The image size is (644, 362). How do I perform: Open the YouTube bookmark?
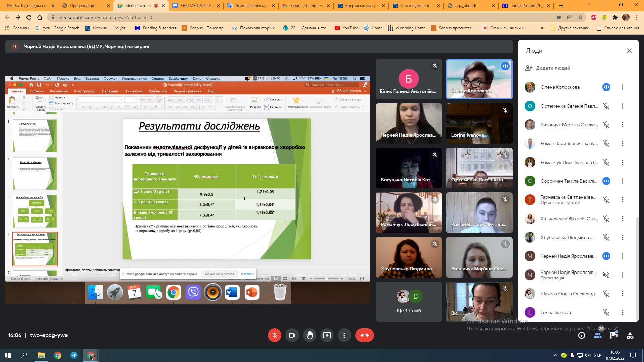click(x=346, y=28)
